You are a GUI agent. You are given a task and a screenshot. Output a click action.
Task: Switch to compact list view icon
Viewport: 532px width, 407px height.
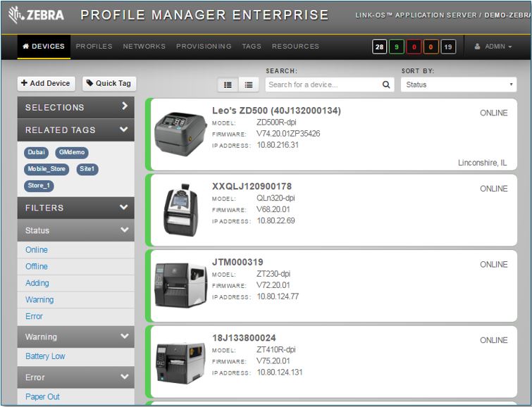pyautogui.click(x=249, y=84)
